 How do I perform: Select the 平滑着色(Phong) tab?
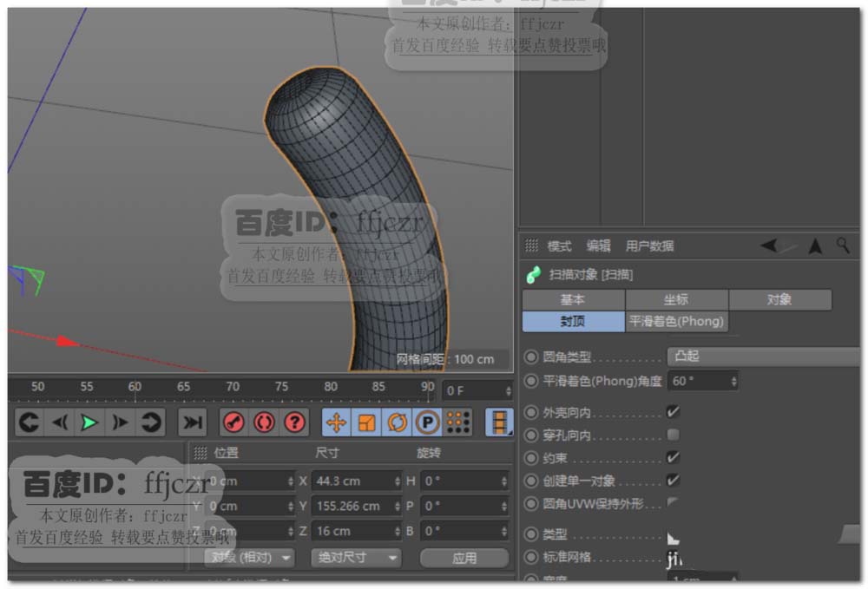[676, 321]
